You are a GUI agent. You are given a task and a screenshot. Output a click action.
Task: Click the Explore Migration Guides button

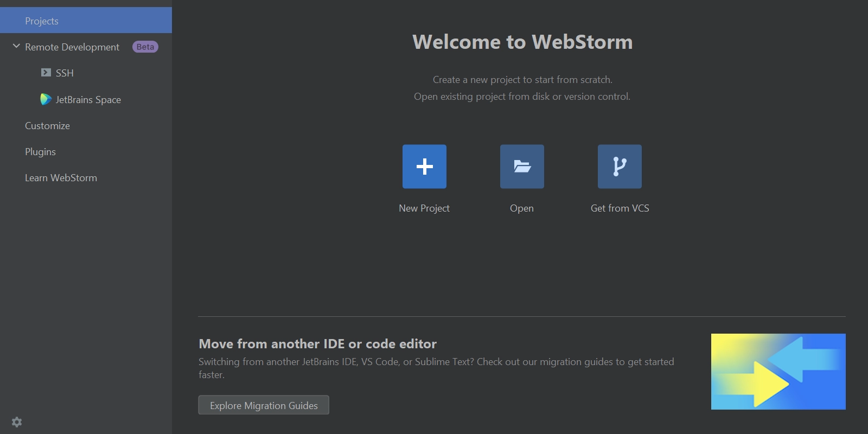[x=264, y=405]
